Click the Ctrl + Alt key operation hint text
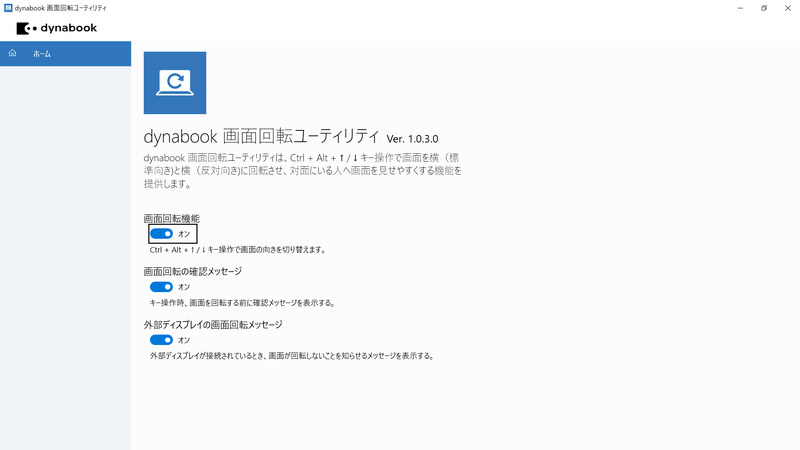Image resolution: width=800 pixels, height=450 pixels. tap(238, 250)
